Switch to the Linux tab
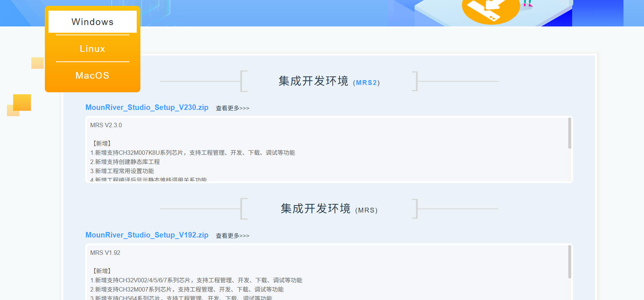 coord(93,49)
